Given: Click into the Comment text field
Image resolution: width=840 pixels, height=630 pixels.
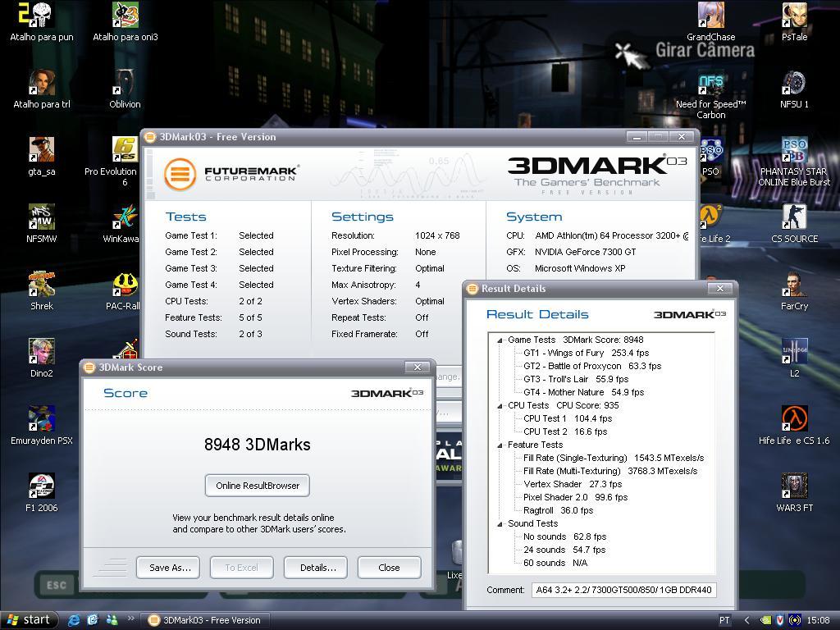Looking at the screenshot, I should coord(624,590).
